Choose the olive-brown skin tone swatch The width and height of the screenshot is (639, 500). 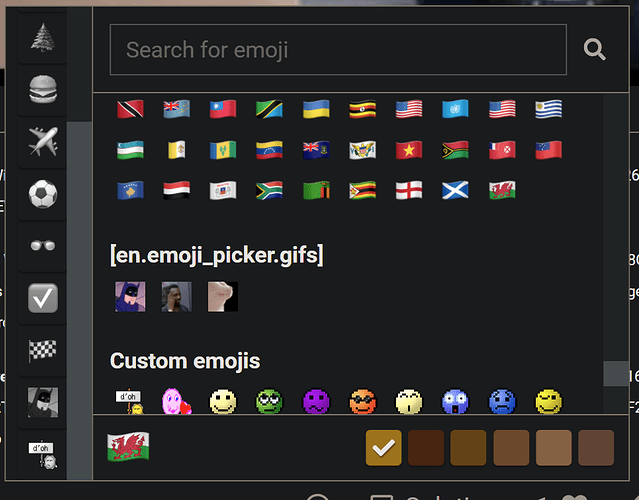click(468, 447)
